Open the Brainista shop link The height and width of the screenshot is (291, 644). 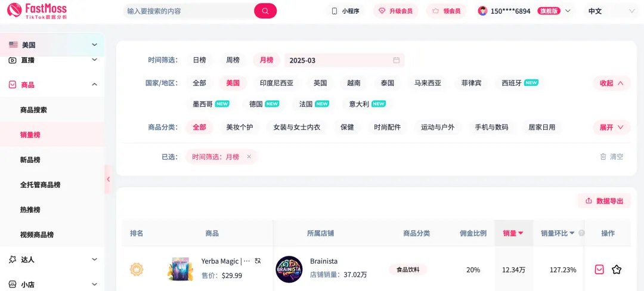point(324,261)
